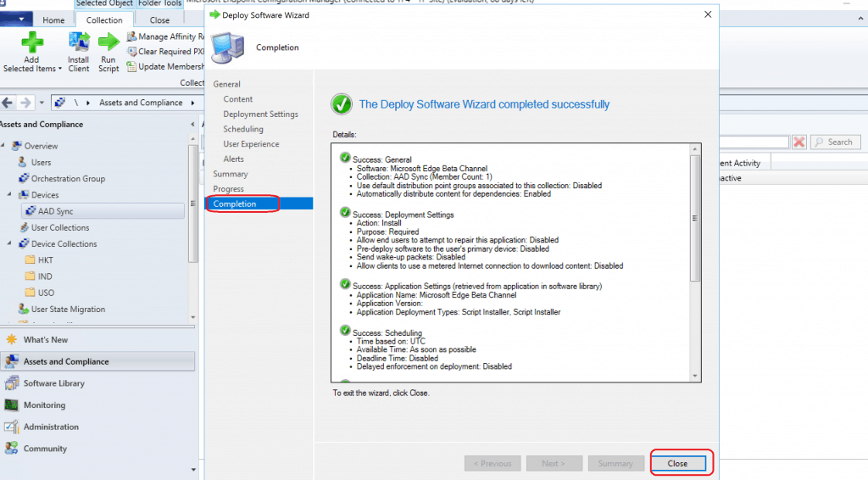Collapse the Assets and Compliance pane

coord(192,125)
